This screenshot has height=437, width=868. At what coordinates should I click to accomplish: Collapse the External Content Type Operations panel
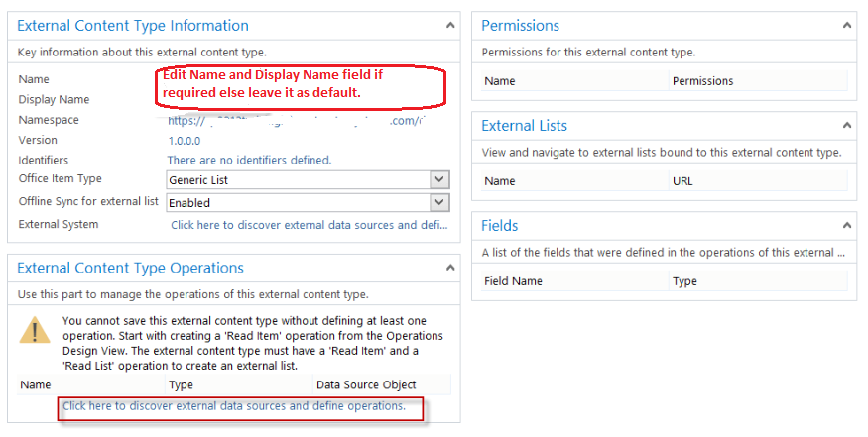tap(451, 268)
